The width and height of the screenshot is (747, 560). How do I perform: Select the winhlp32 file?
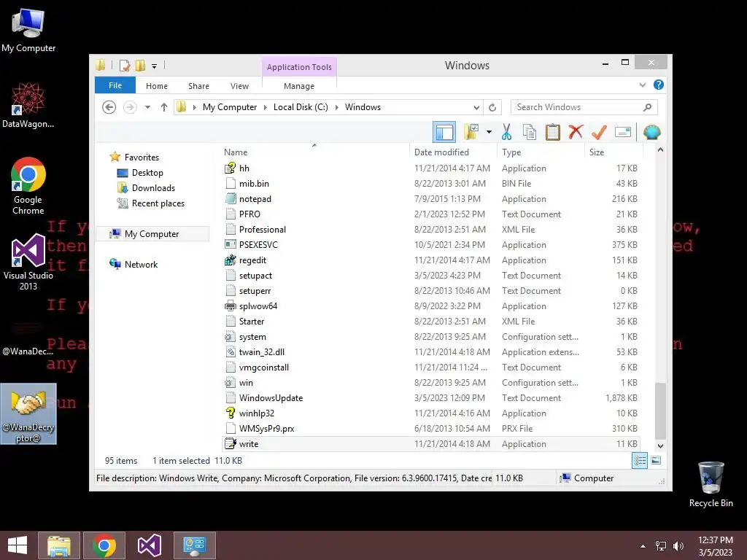(431, 413)
